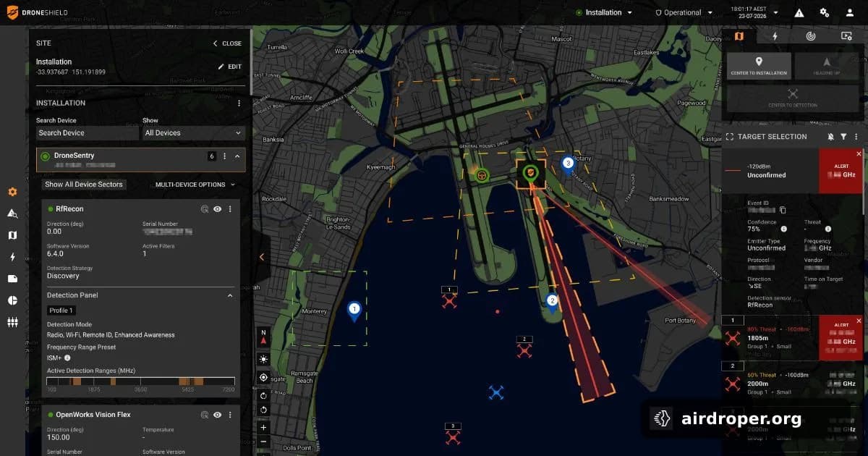Open the Installation section three-dot menu
868x456 pixels.
239,104
